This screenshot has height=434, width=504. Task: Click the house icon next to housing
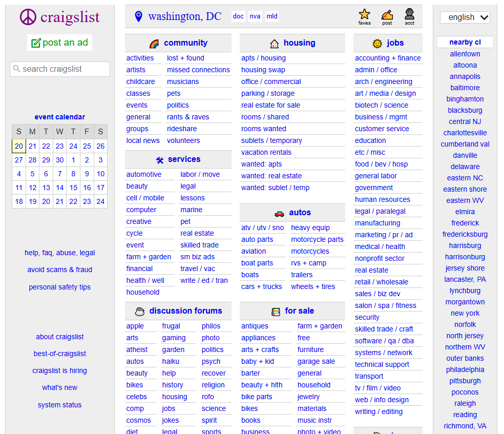(x=274, y=44)
